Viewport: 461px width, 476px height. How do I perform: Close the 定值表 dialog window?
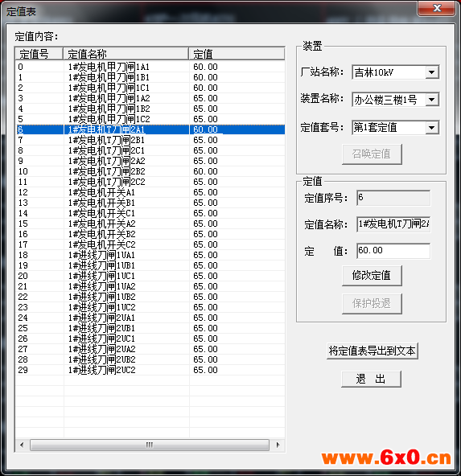[x=436, y=8]
